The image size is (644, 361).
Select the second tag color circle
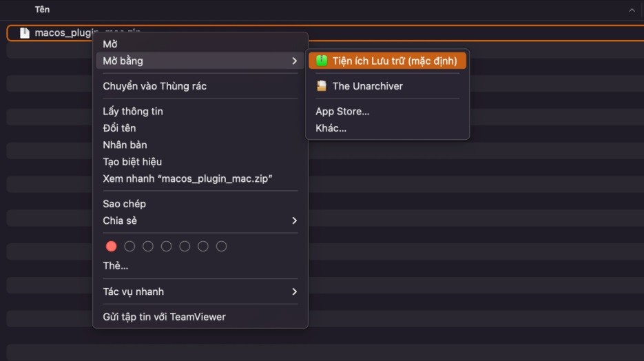pyautogui.click(x=129, y=246)
